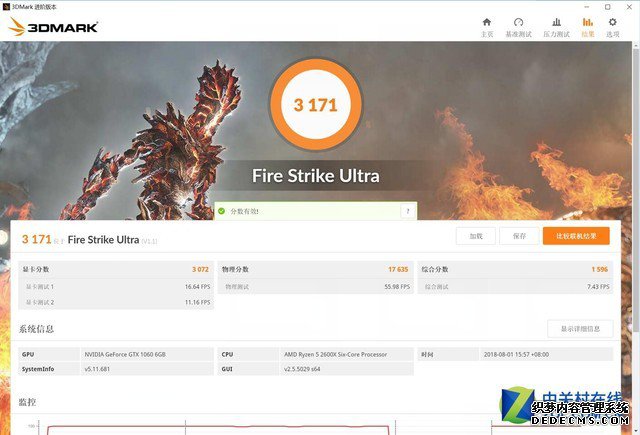Open the 压力测试 stress test icon
The height and width of the screenshot is (435, 640).
(x=556, y=22)
